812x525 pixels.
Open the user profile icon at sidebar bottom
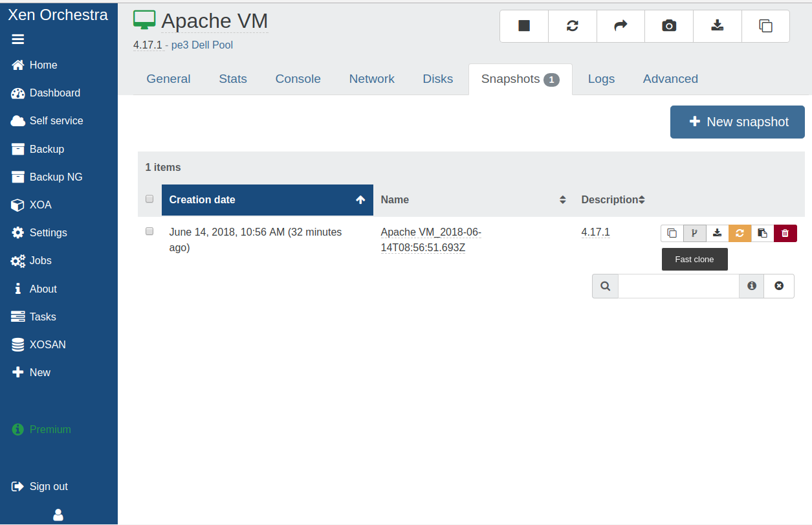coord(58,515)
